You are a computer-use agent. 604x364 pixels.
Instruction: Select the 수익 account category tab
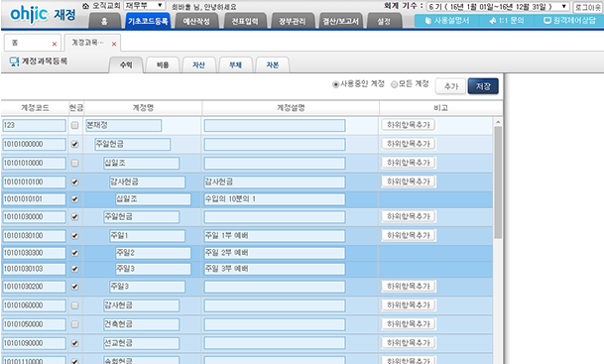click(x=126, y=65)
